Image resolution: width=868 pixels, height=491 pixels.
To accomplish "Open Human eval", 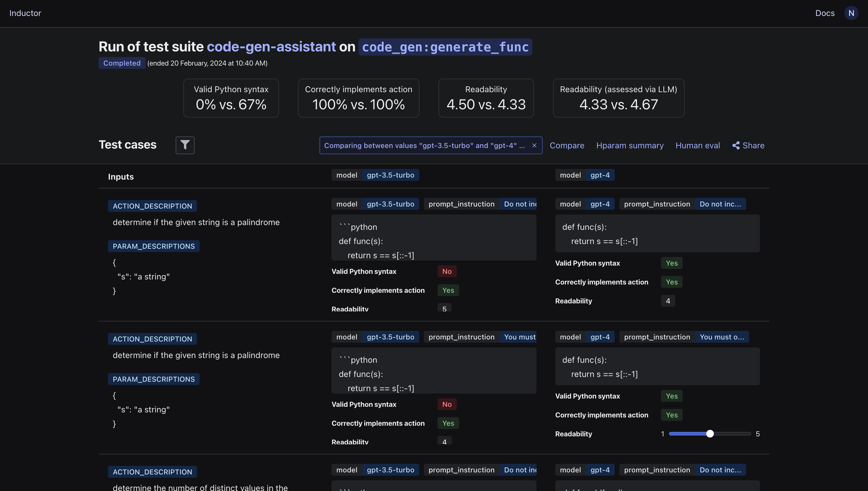I will click(697, 145).
